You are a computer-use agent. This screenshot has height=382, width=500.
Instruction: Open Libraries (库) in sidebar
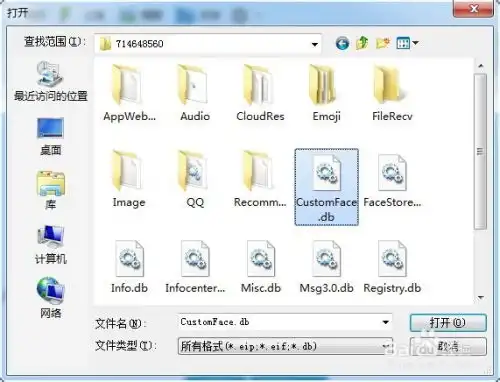click(50, 190)
